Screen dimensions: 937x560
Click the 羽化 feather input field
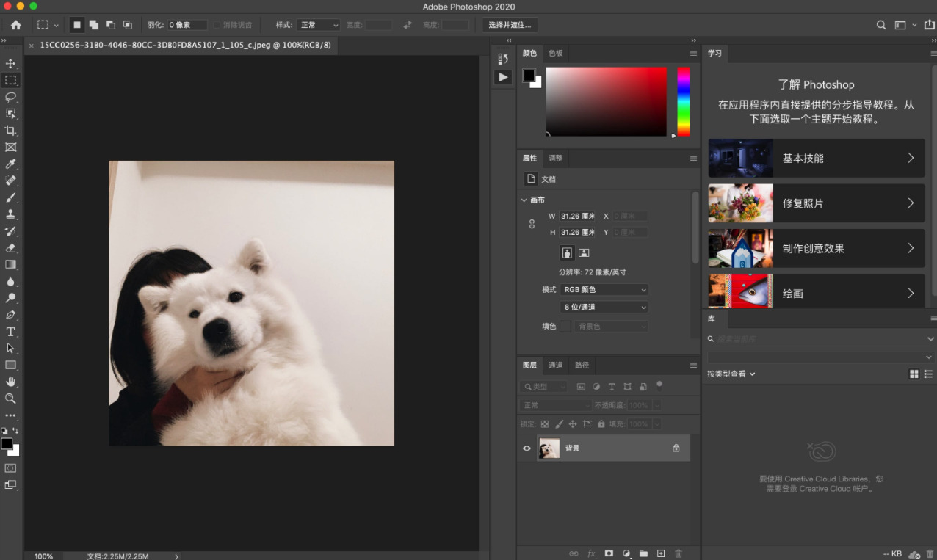(187, 25)
